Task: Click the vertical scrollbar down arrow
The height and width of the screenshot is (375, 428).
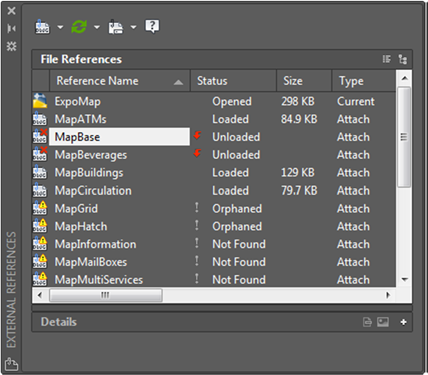Action: click(405, 279)
